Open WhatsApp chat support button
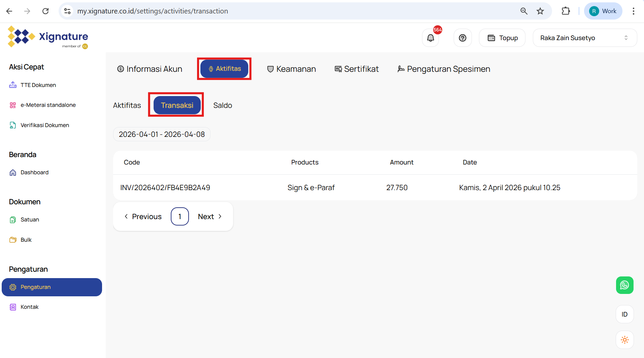Image resolution: width=644 pixels, height=358 pixels. (624, 285)
